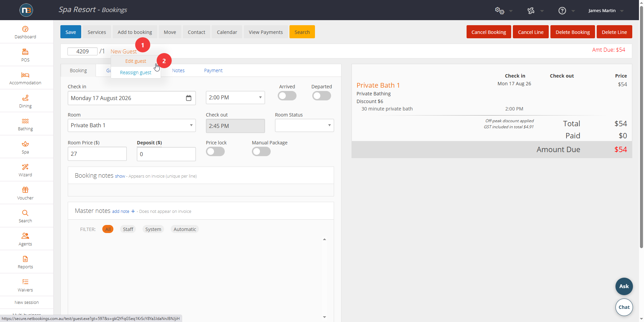Click the orange Search button
644x322 pixels.
coord(302,32)
